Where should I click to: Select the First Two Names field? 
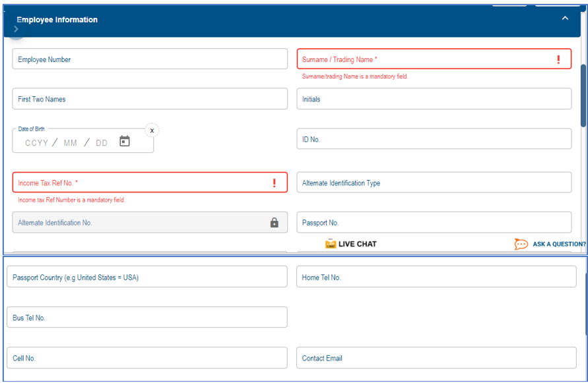tap(150, 99)
